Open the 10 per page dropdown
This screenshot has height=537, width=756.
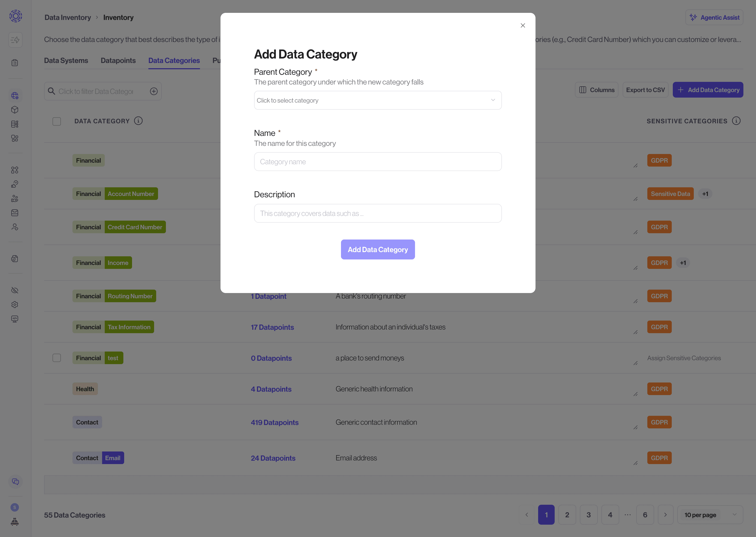point(710,515)
